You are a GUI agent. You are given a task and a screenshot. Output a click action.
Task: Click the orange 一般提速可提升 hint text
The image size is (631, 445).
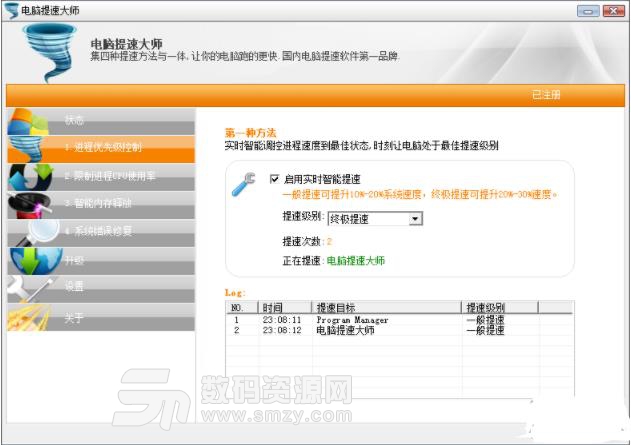tap(420, 195)
